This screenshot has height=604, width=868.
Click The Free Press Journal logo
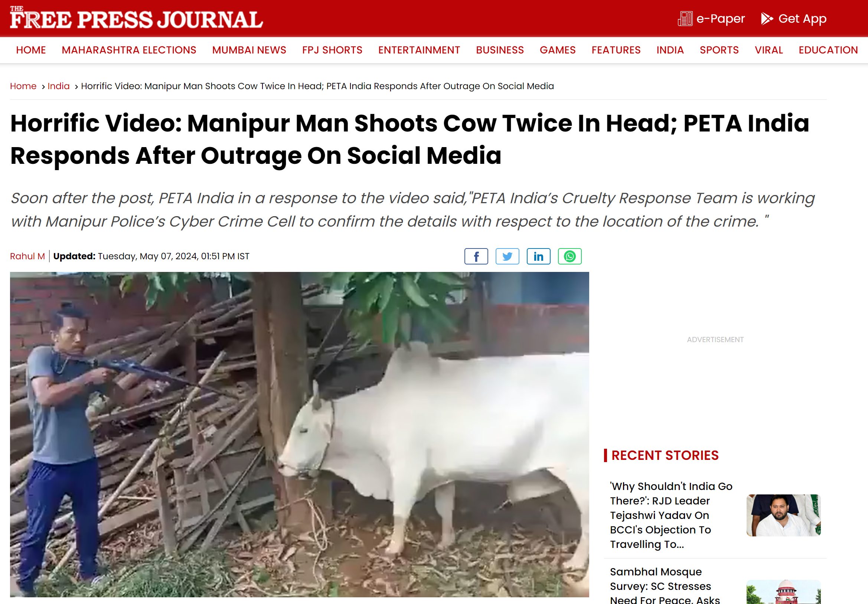point(136,17)
